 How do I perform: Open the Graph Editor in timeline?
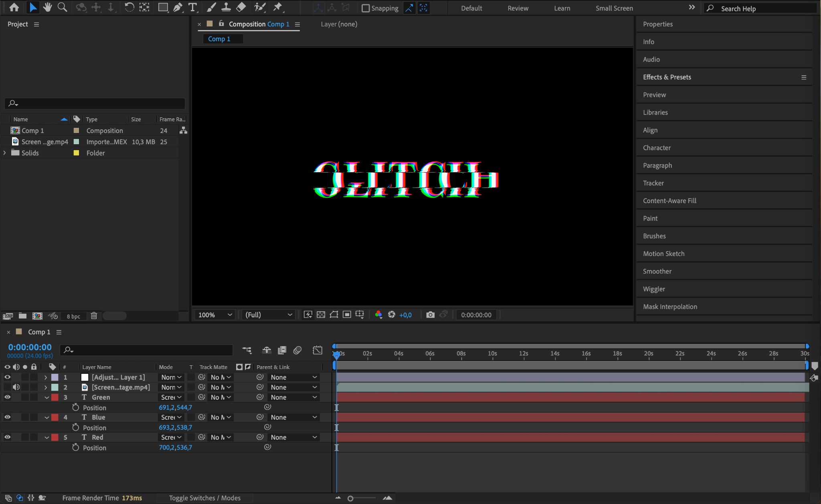point(317,350)
